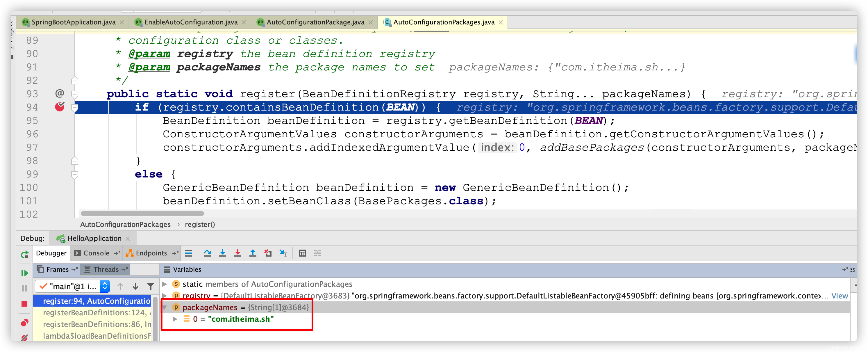Toggle the Threads view tab
Image resolution: width=868 pixels, height=352 pixels.
tap(106, 269)
